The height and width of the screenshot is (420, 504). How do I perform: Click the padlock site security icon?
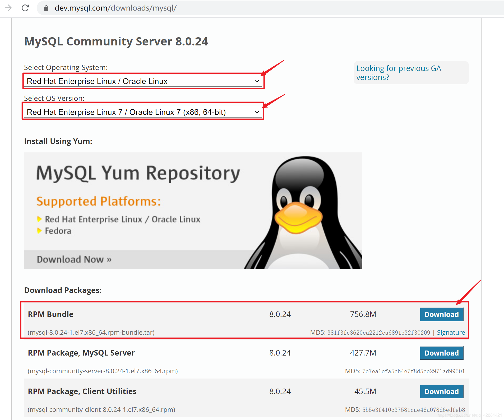coord(46,8)
